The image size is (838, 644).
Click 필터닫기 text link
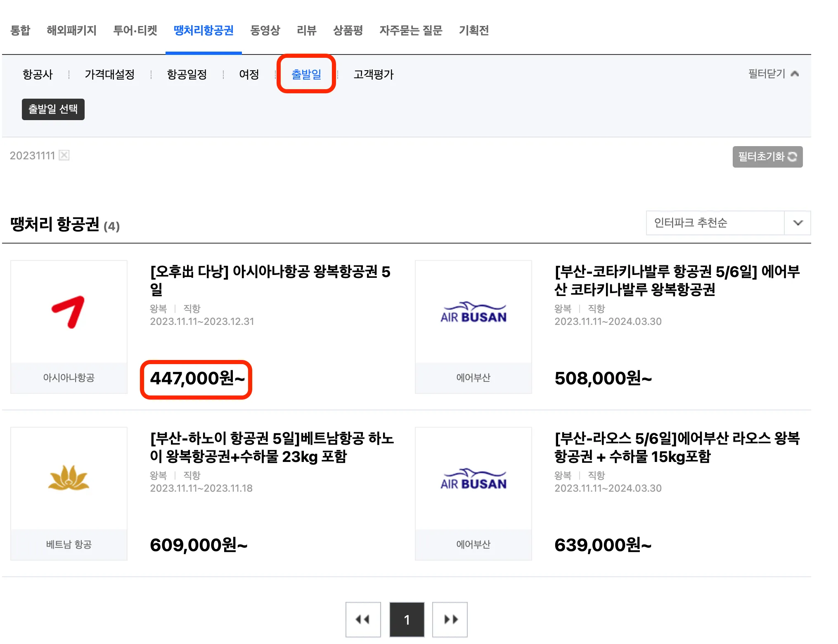pyautogui.click(x=767, y=74)
